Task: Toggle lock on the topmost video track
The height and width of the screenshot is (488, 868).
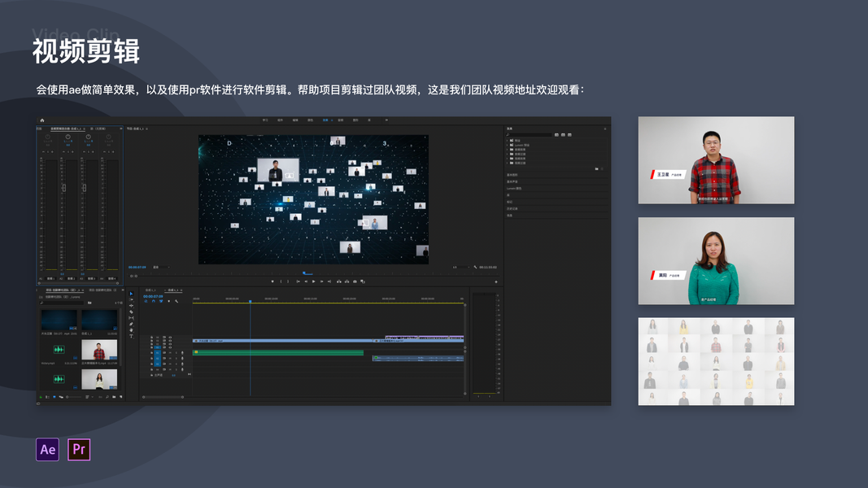Action: point(151,337)
